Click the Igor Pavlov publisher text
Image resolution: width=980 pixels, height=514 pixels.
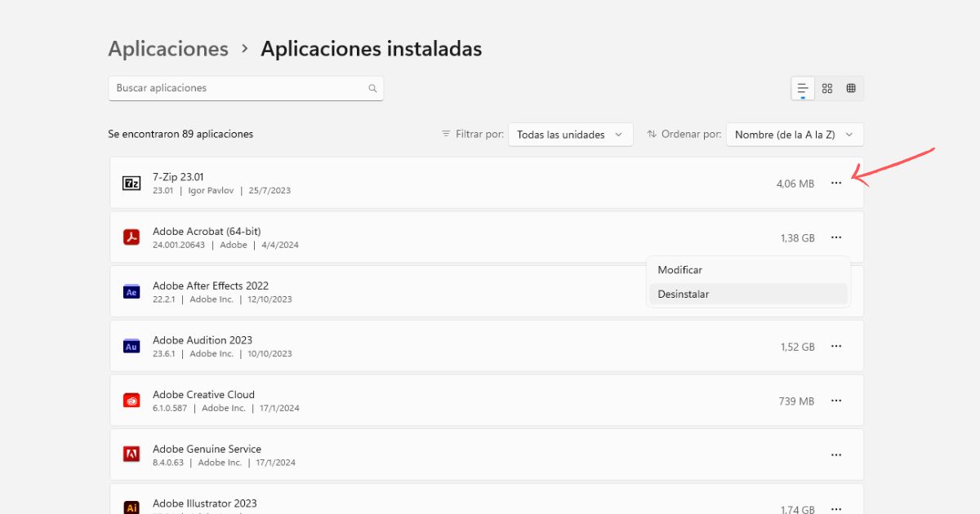click(x=211, y=191)
